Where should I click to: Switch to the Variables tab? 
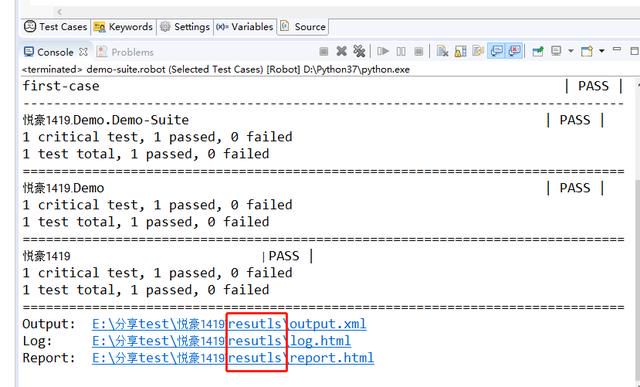tap(244, 27)
